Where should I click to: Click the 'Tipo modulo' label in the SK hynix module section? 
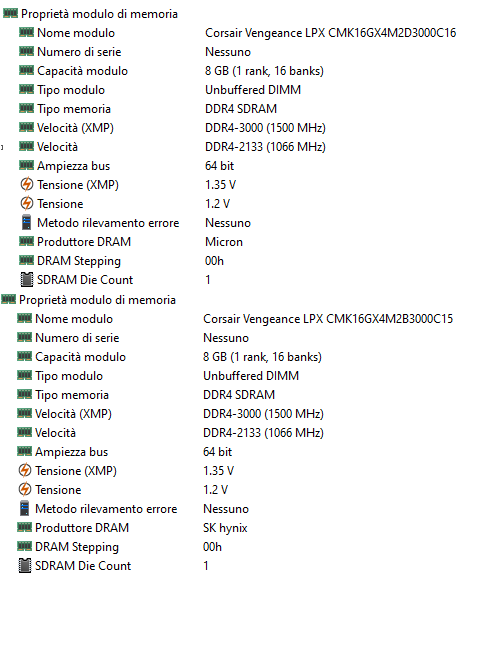pyautogui.click(x=69, y=376)
